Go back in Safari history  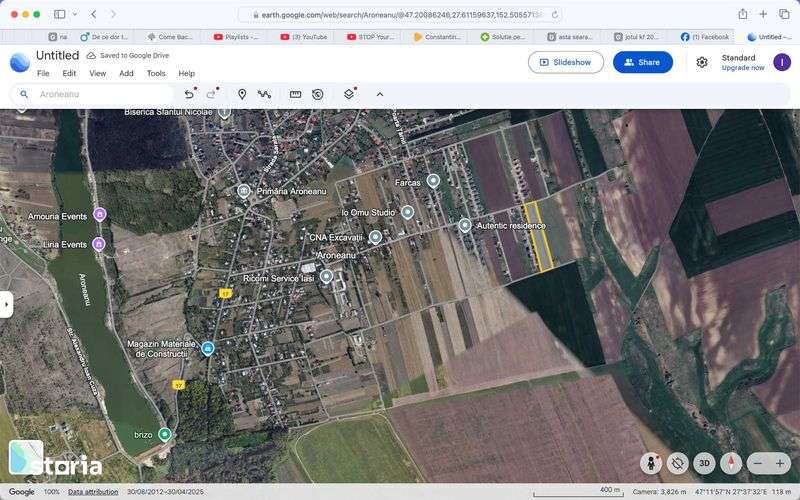(x=93, y=14)
